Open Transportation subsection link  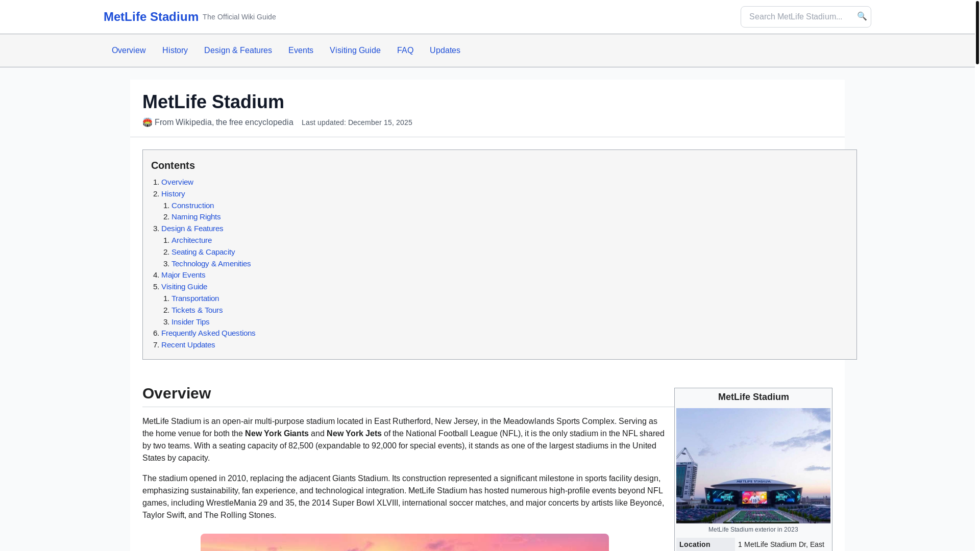(x=195, y=298)
